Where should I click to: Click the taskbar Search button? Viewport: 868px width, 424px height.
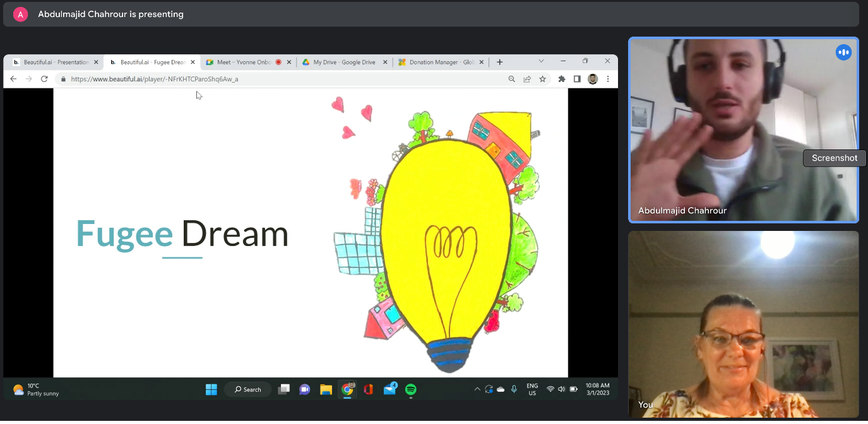[247, 389]
